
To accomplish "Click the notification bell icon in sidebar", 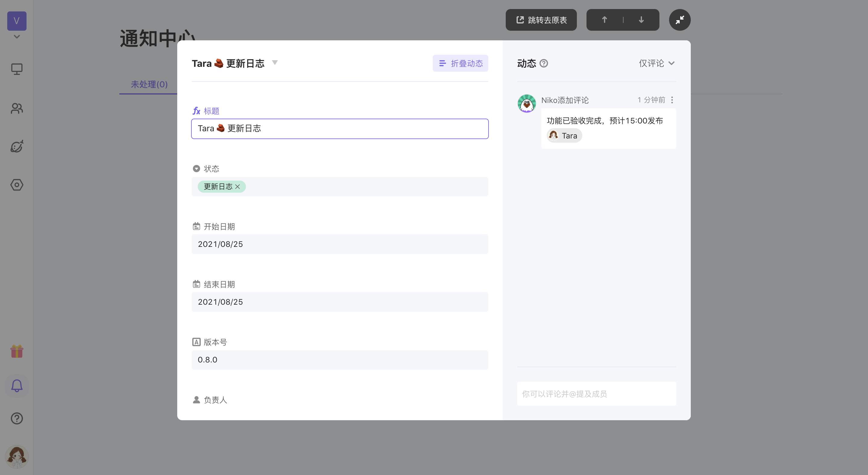I will 17,386.
